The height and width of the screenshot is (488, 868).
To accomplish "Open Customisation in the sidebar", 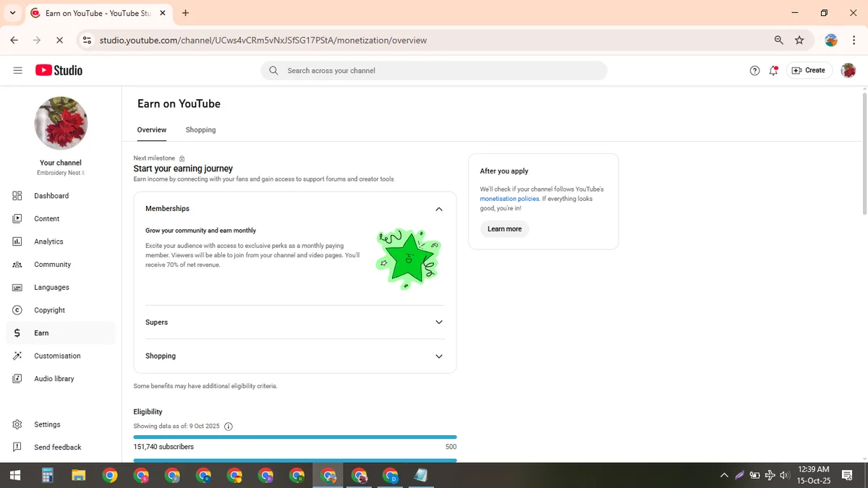I will tap(60, 356).
